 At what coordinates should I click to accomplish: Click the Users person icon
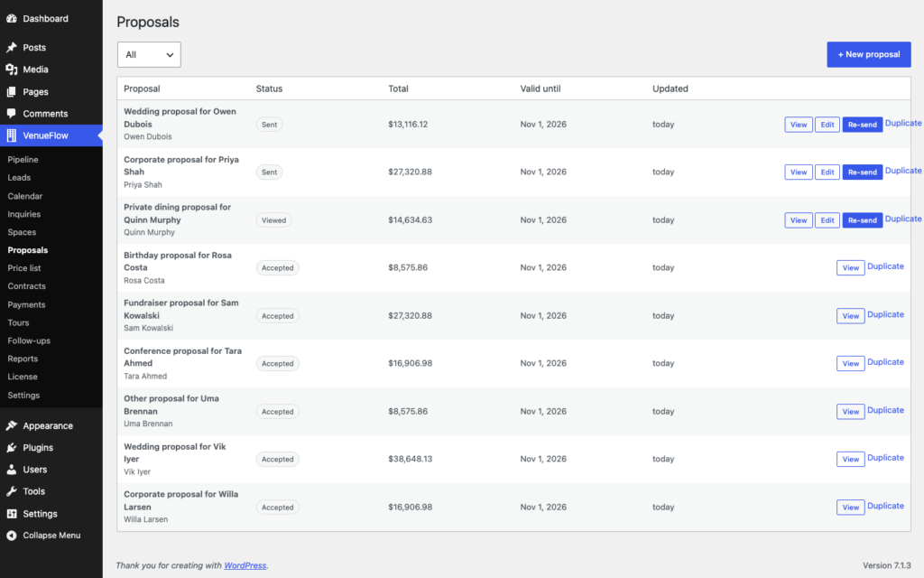(x=11, y=470)
